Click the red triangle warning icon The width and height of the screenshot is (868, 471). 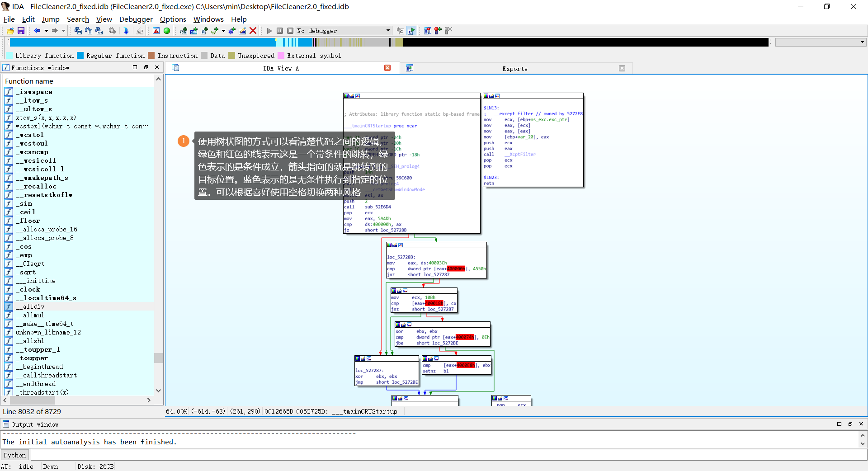click(x=156, y=31)
